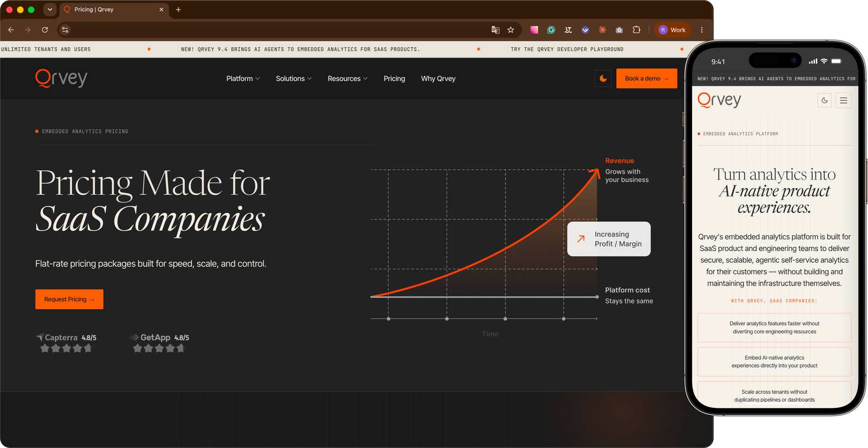This screenshot has height=448, width=868.
Task: Click the Qrvey 9.4 AI agents announcement
Action: [x=300, y=49]
